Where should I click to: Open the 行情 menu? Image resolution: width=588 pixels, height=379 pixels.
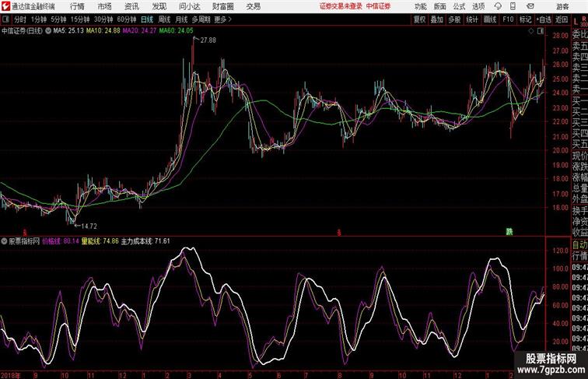click(77, 6)
